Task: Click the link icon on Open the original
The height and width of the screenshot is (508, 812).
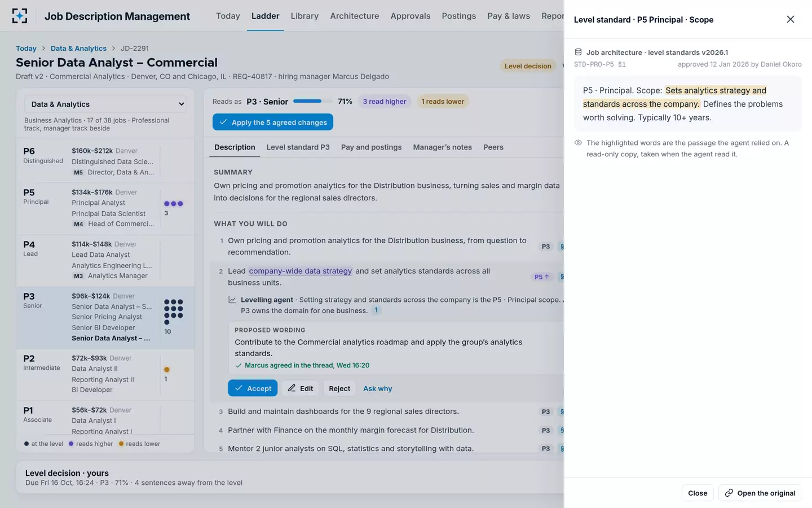Action: tap(729, 493)
